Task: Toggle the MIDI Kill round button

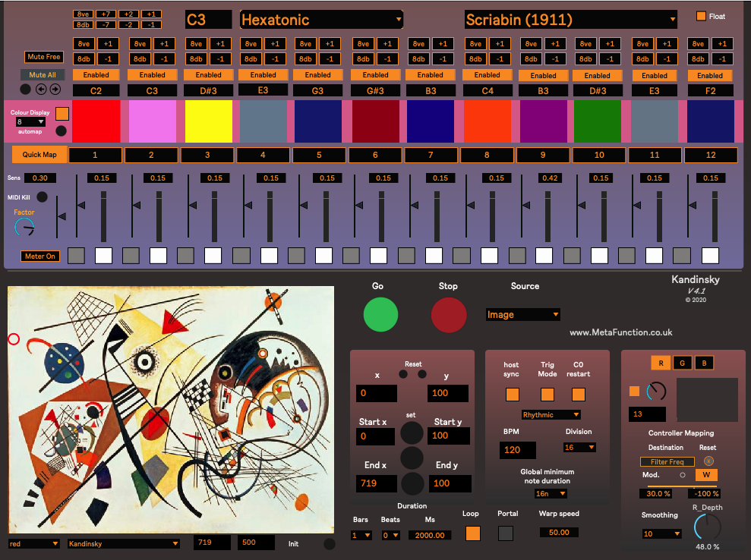Action: [x=43, y=197]
